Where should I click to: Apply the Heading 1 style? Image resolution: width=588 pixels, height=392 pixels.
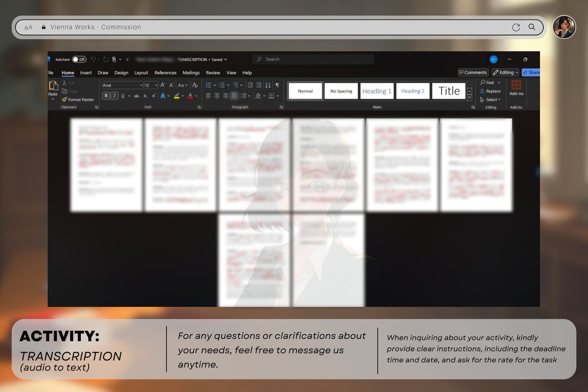click(377, 91)
